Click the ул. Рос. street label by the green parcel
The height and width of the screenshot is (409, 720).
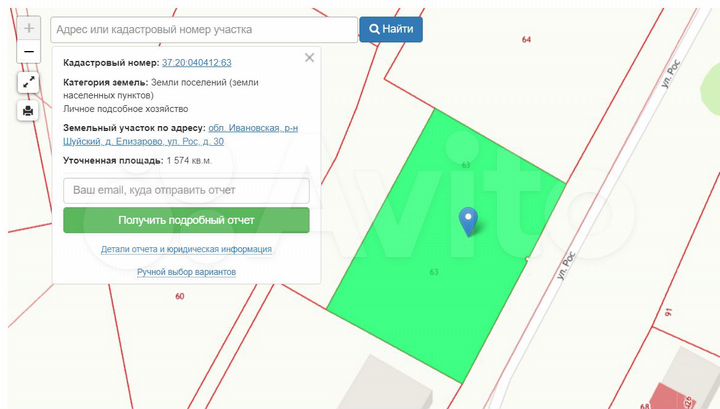pyautogui.click(x=565, y=267)
